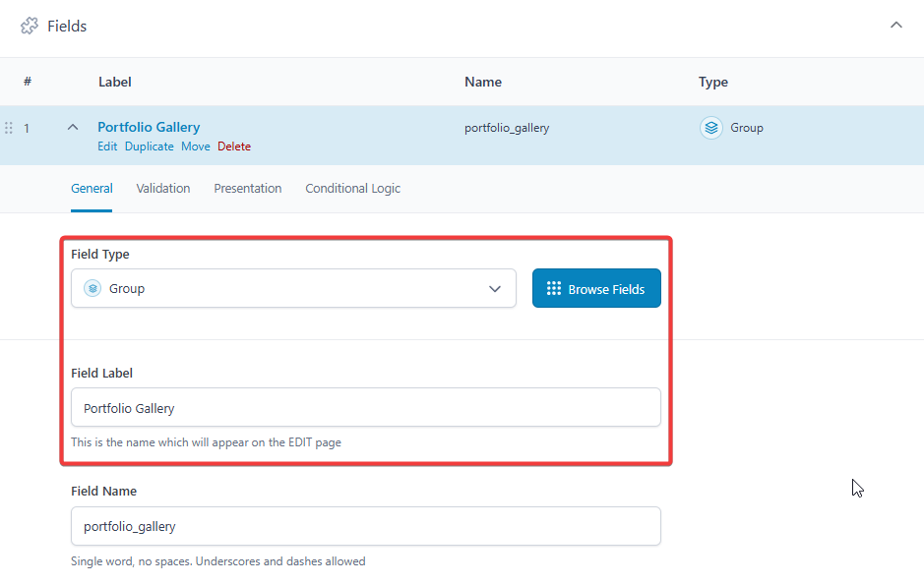The width and height of the screenshot is (924, 585).
Task: Collapse the Portfolio Gallery field row
Action: click(72, 128)
